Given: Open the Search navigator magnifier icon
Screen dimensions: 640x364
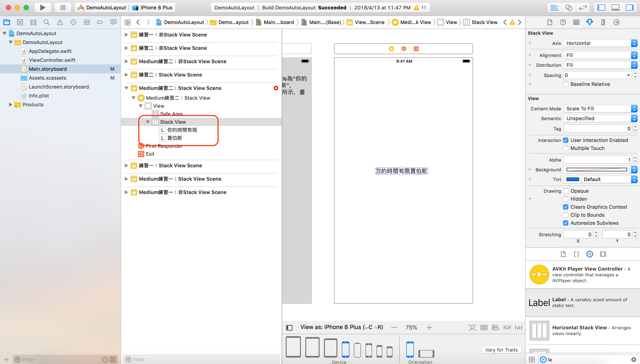Looking at the screenshot, I should coord(47,22).
